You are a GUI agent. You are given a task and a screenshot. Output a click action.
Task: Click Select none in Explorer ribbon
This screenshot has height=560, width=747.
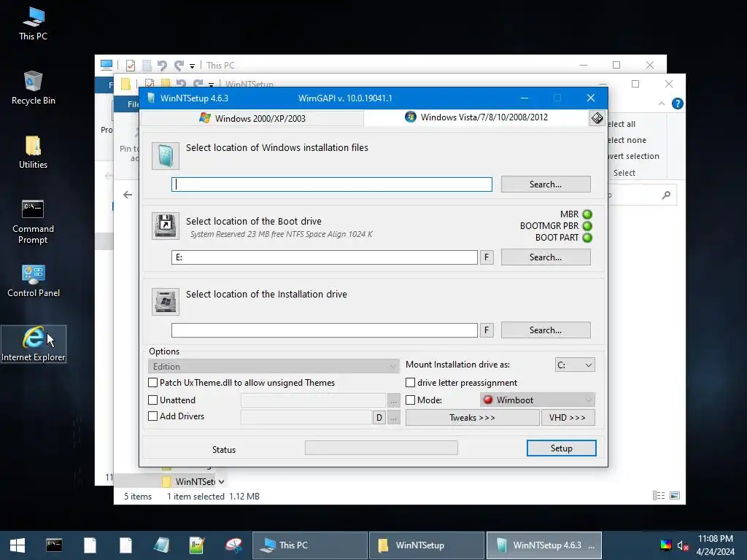point(627,140)
